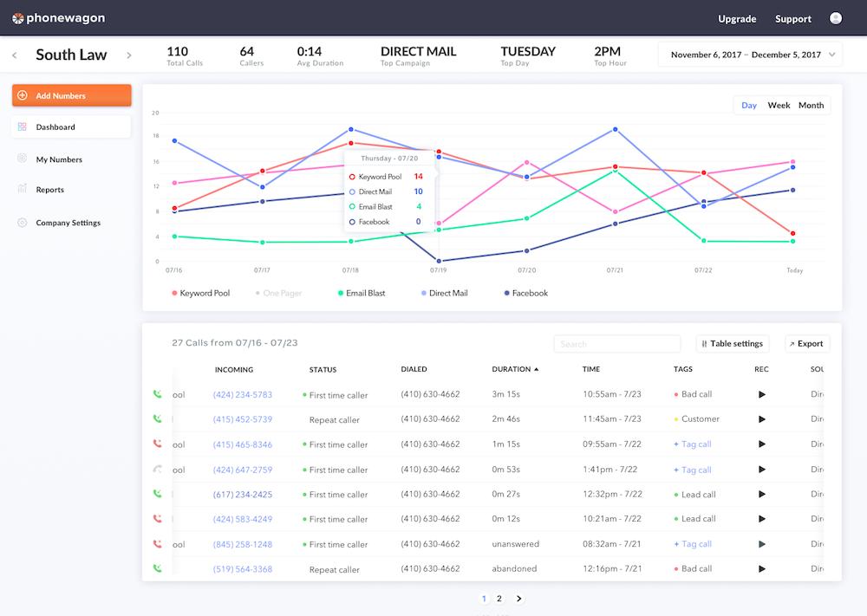Click the My Numbers target icon

point(23,159)
